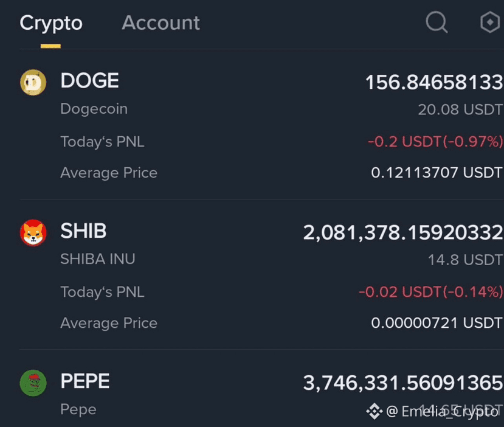The width and height of the screenshot is (504, 427).
Task: Switch to the Account tab
Action: pyautogui.click(x=161, y=23)
